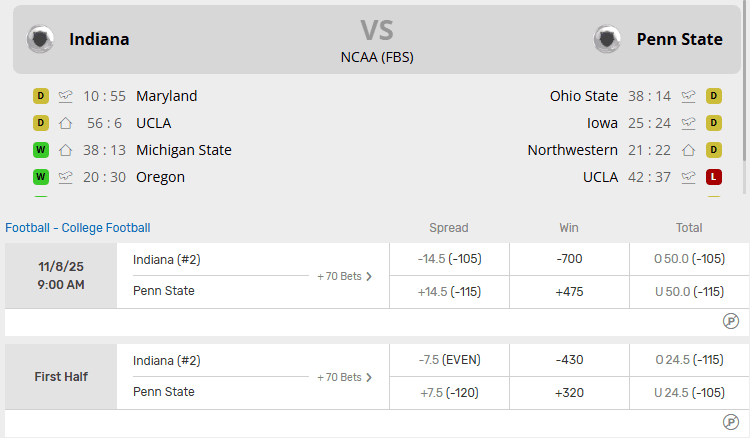Open the Football - College Football link
Screen dimensions: 750x438
click(78, 228)
